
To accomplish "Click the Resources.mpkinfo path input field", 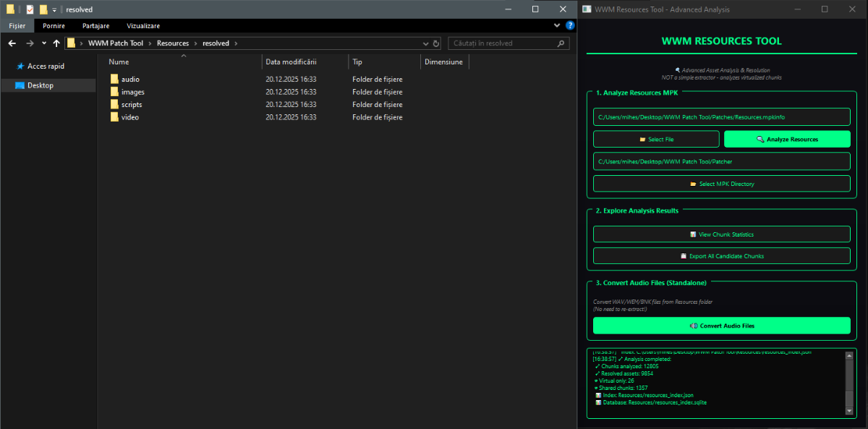I will tap(721, 116).
